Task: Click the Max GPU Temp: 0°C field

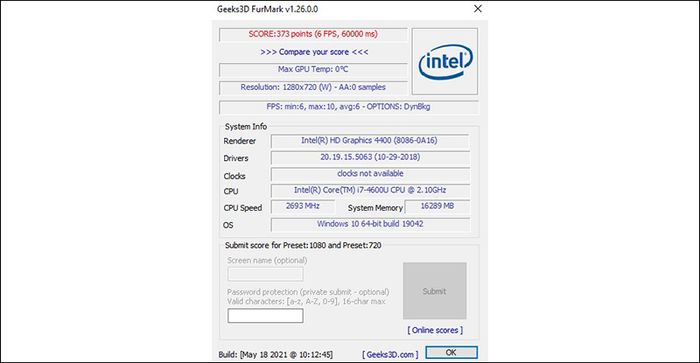Action: pos(313,69)
